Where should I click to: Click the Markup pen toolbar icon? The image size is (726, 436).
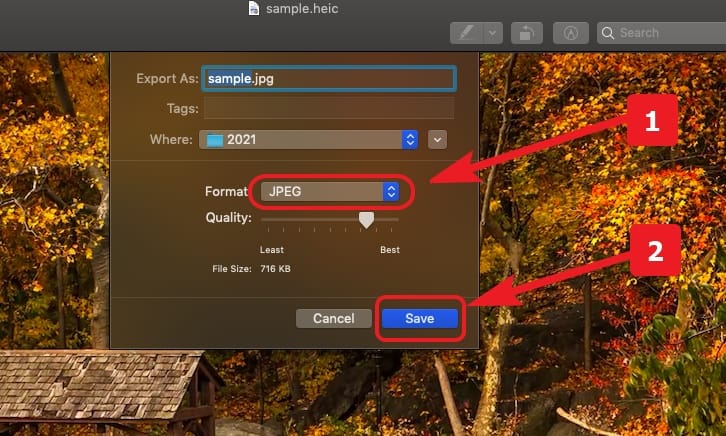(x=467, y=33)
